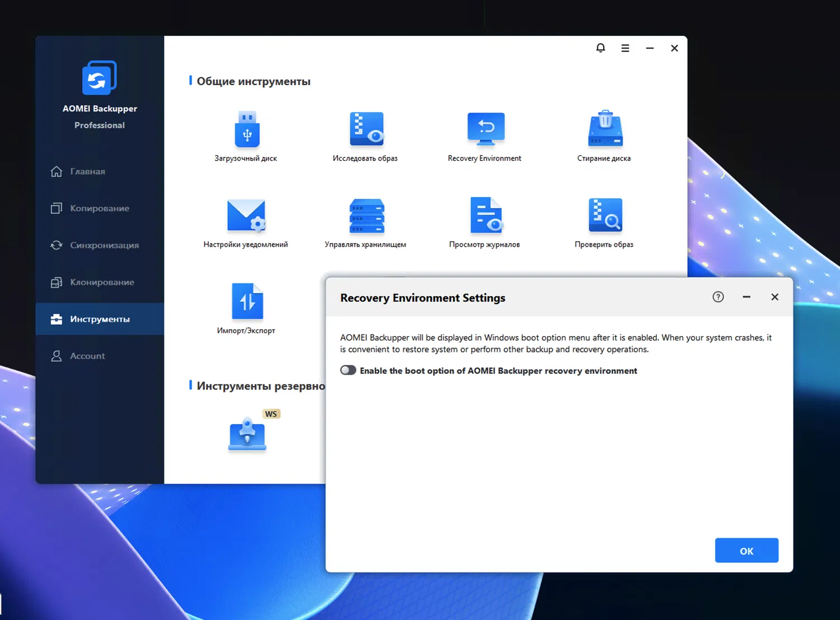Open the Клонирование section
This screenshot has height=620, width=840.
point(100,282)
